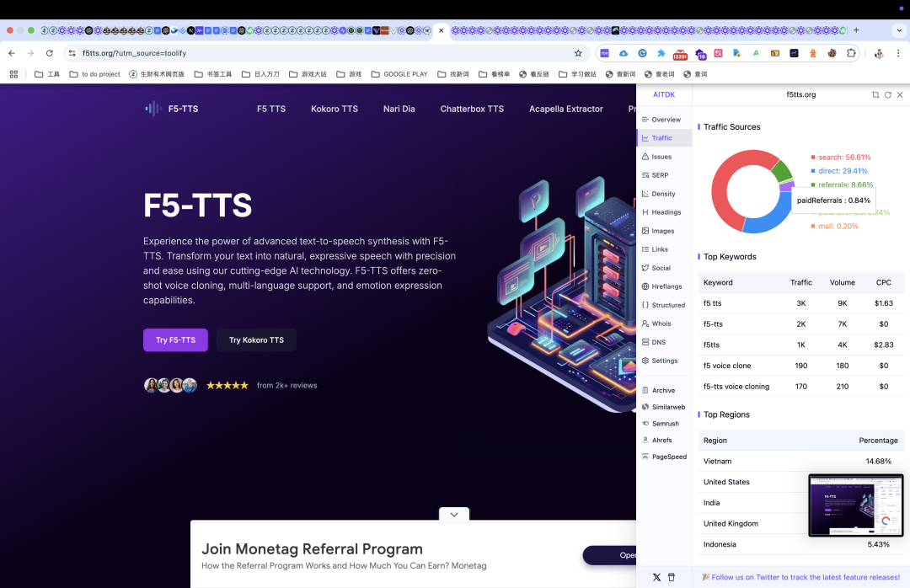Open the Nari Dia nav item

coord(399,109)
